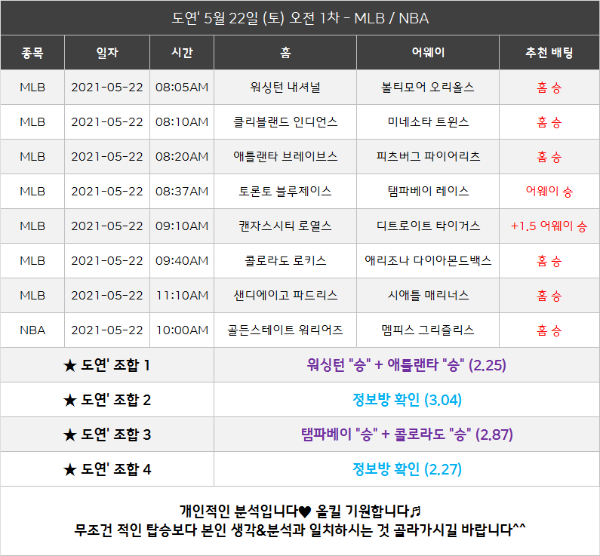Click home team '샌디에이고 파드리스'

[x=285, y=295]
